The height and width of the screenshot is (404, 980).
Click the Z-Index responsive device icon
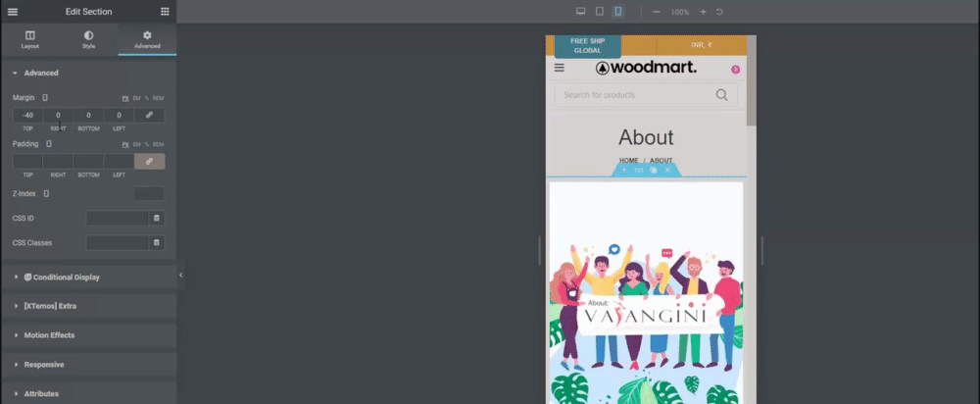point(46,194)
